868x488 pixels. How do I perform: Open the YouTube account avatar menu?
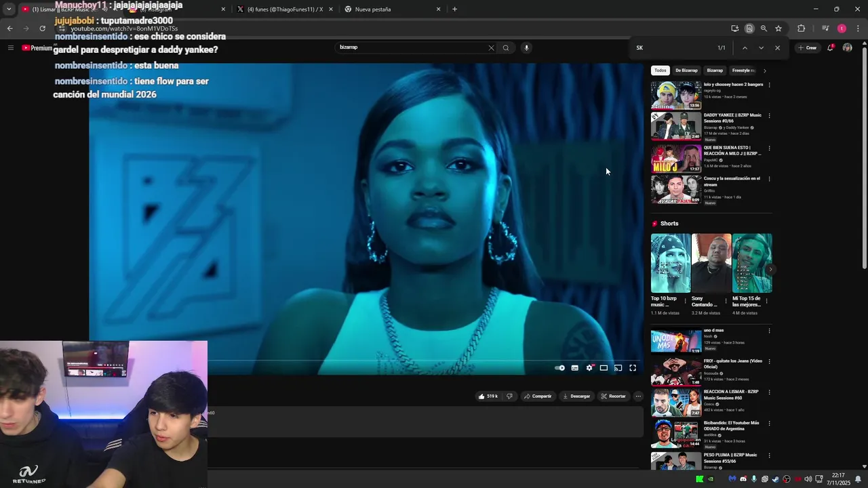847,47
